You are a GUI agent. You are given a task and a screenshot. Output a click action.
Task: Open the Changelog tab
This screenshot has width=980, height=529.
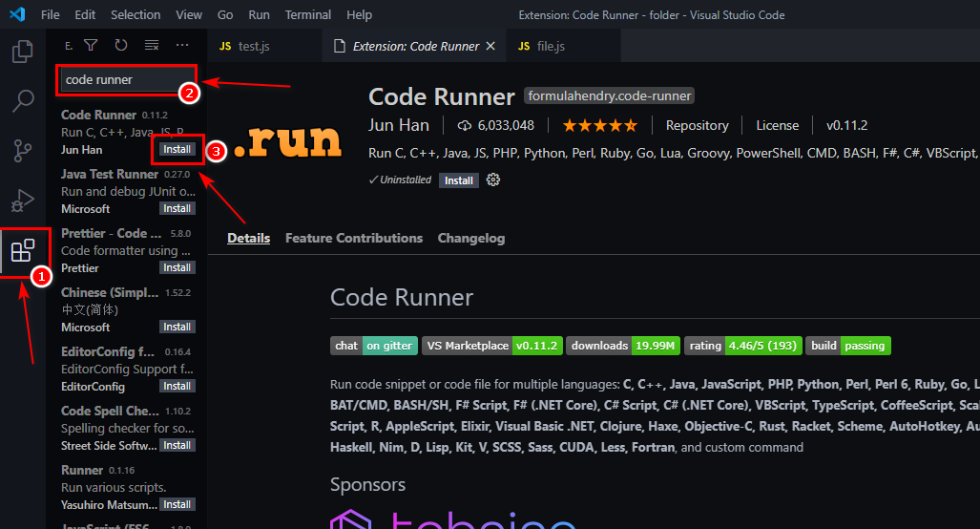click(471, 238)
